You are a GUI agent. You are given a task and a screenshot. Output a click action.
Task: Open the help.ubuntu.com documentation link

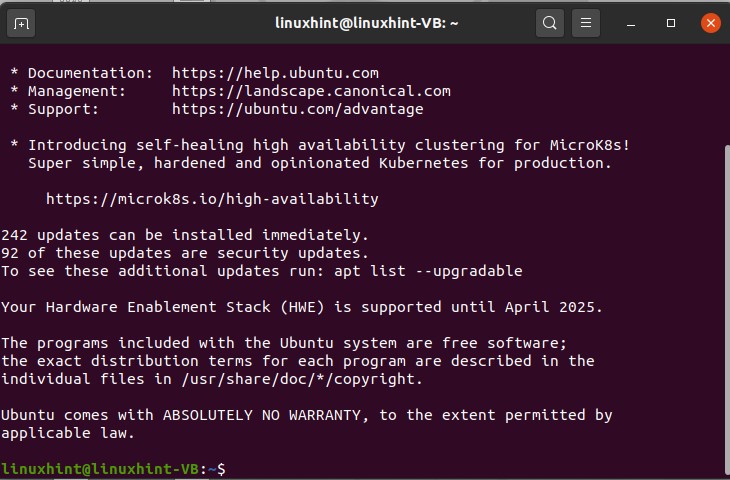click(275, 73)
